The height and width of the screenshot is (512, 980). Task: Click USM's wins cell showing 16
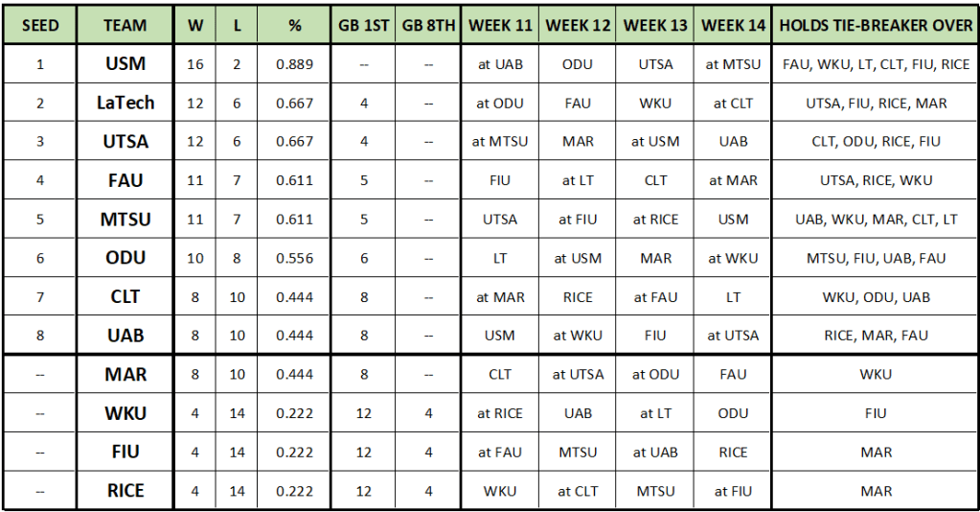[x=195, y=65]
